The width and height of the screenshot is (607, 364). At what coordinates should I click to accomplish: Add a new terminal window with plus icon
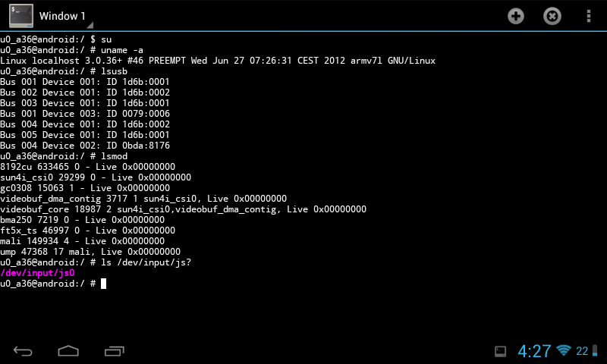pyautogui.click(x=516, y=16)
